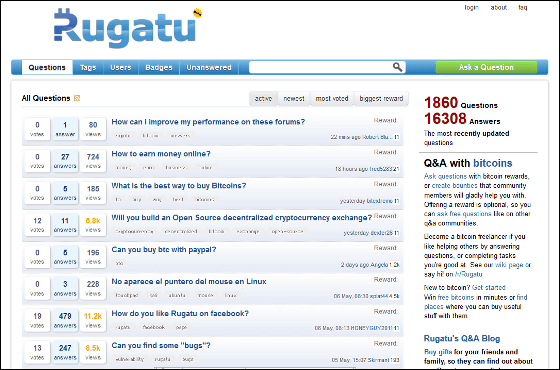
Task: Open the All Questions RSS feed icon
Action: 77,98
